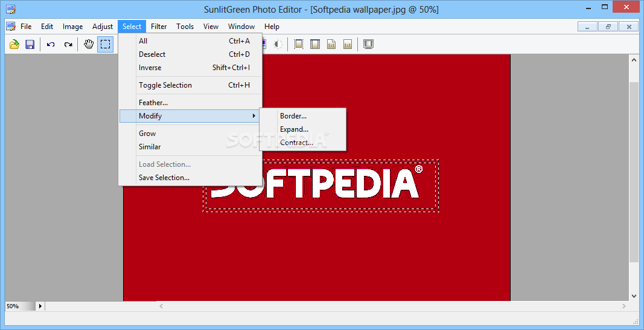Image resolution: width=644 pixels, height=330 pixels.
Task: Click Grow in the Select menu
Action: pyautogui.click(x=190, y=134)
